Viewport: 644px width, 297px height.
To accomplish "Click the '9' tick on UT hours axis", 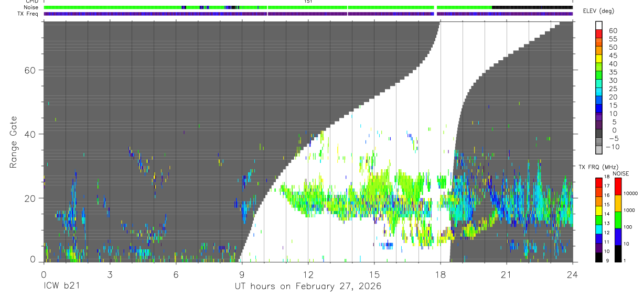I will click(242, 274).
